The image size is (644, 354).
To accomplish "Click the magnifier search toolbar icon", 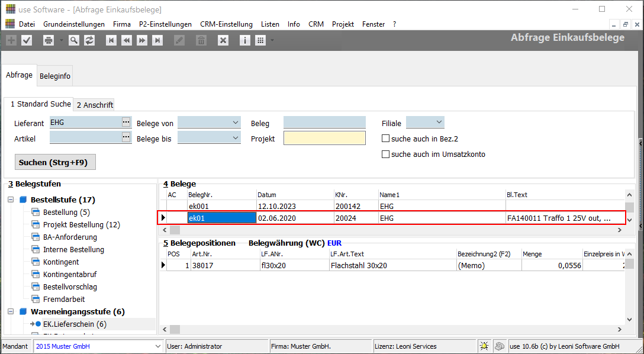I will coord(74,40).
